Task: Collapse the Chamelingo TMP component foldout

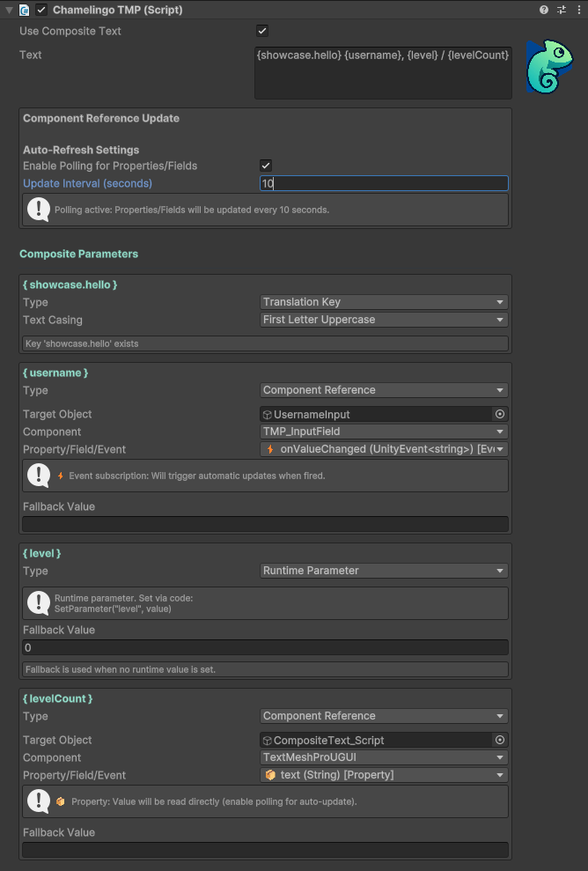Action: coord(7,10)
